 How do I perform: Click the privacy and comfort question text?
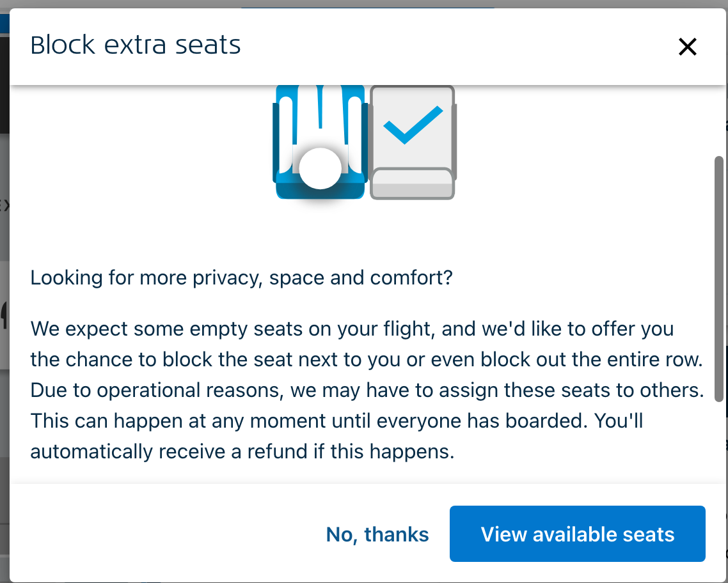click(241, 277)
